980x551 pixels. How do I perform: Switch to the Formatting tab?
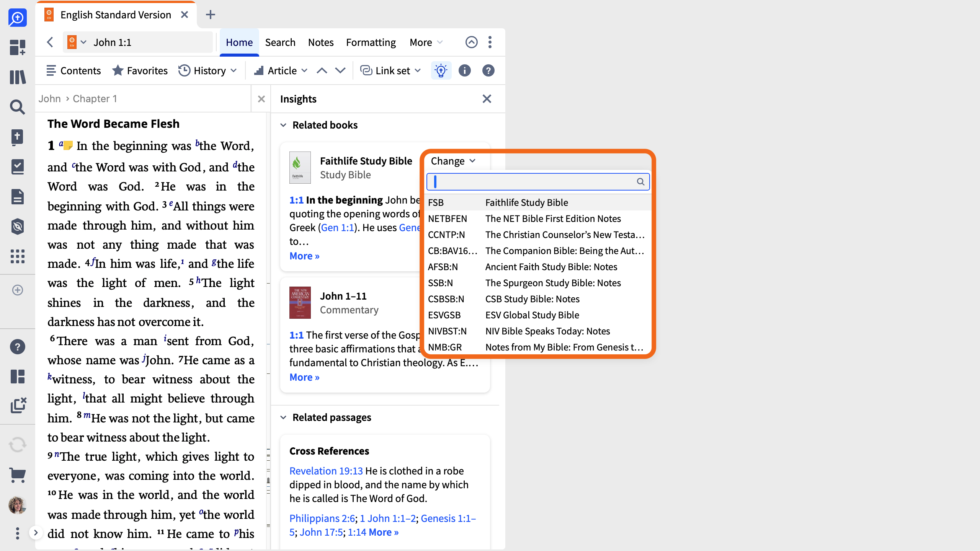tap(371, 42)
